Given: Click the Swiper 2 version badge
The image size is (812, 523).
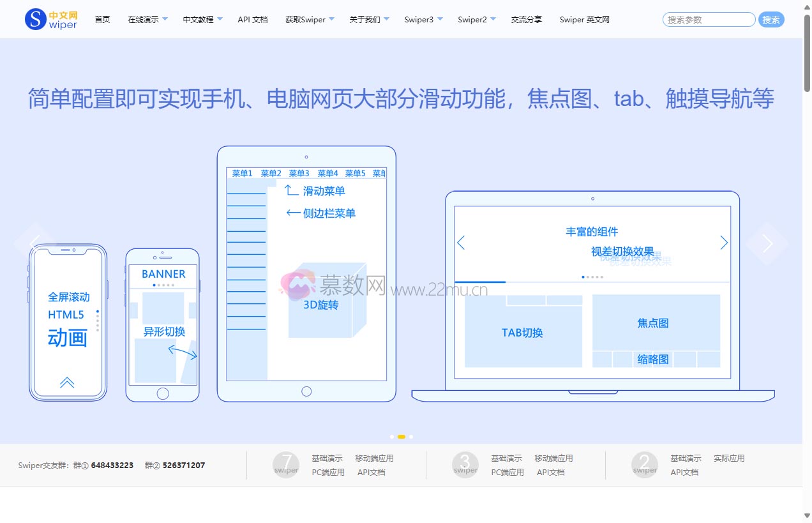Looking at the screenshot, I should [x=645, y=465].
